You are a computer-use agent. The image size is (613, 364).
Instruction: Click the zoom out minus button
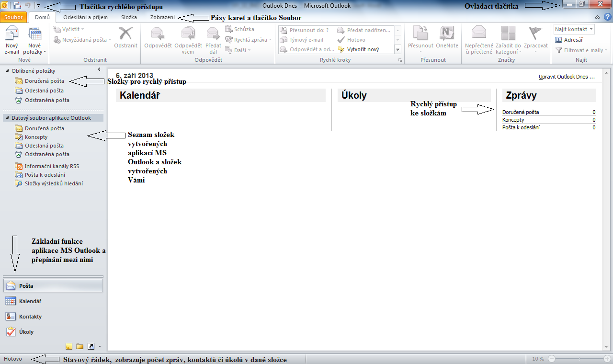coord(551,359)
